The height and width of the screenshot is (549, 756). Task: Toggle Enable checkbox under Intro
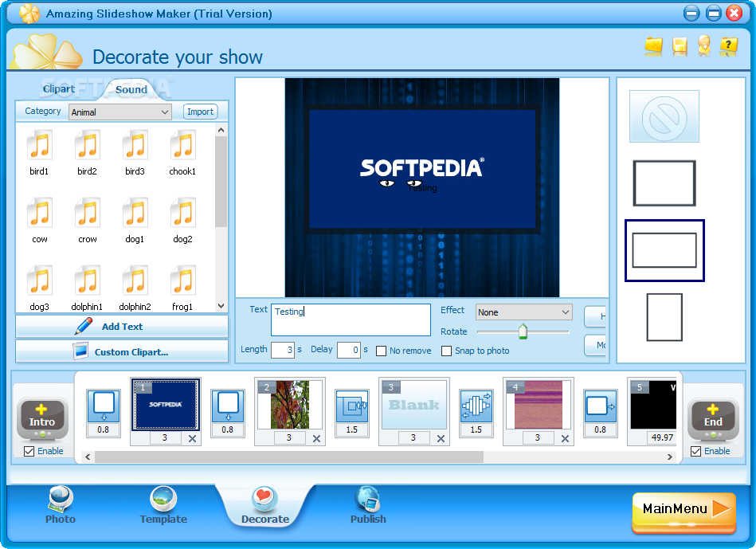(29, 451)
